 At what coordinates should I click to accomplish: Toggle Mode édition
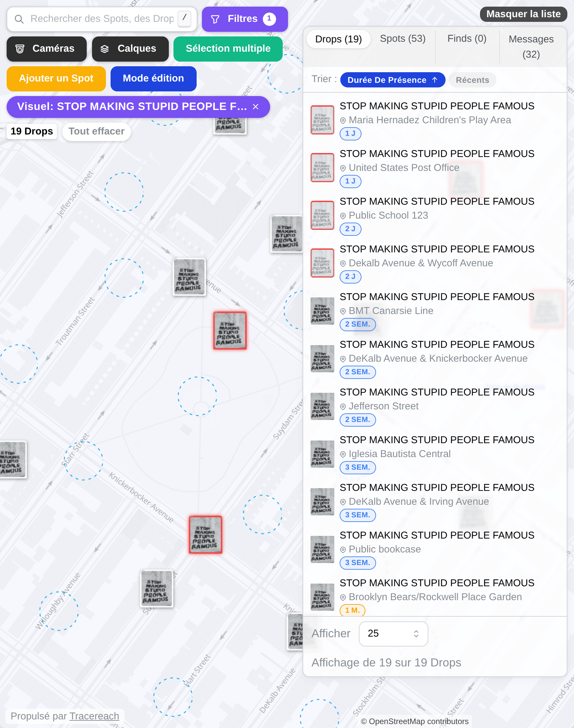[154, 79]
